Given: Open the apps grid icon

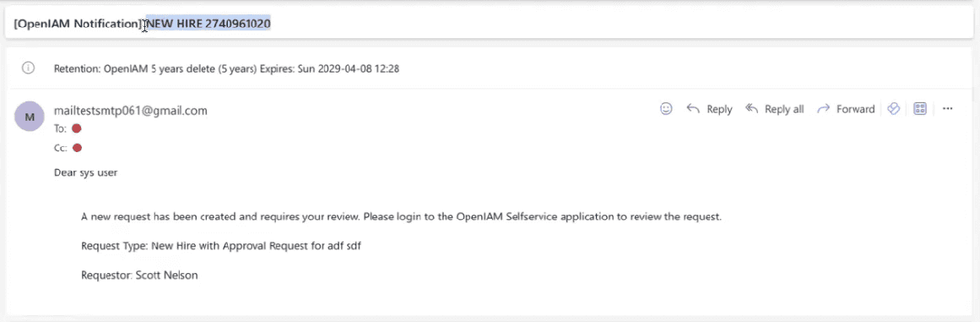Looking at the screenshot, I should pos(920,109).
